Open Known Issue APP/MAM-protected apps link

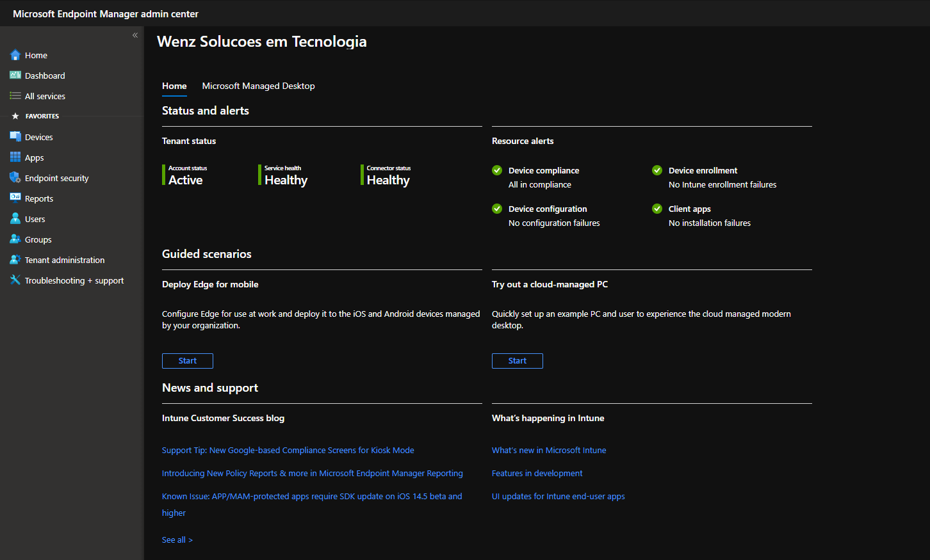312,504
